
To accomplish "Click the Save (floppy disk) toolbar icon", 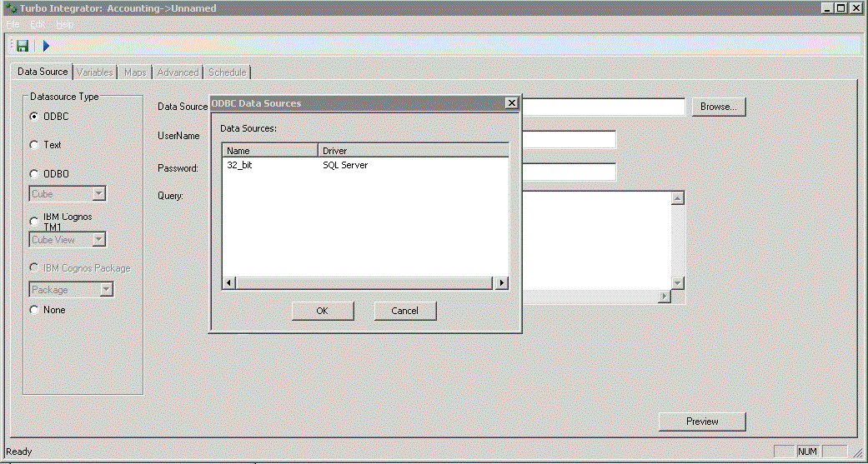I will point(23,45).
